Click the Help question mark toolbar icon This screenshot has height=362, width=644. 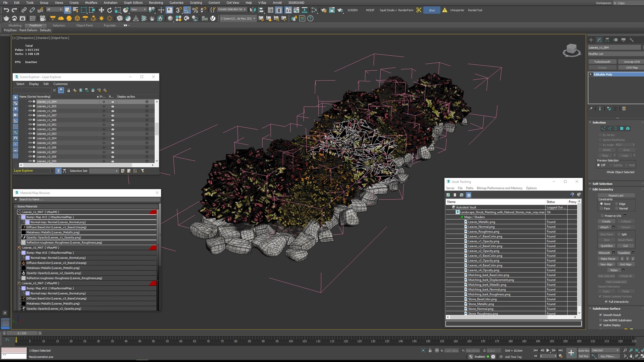310,18
